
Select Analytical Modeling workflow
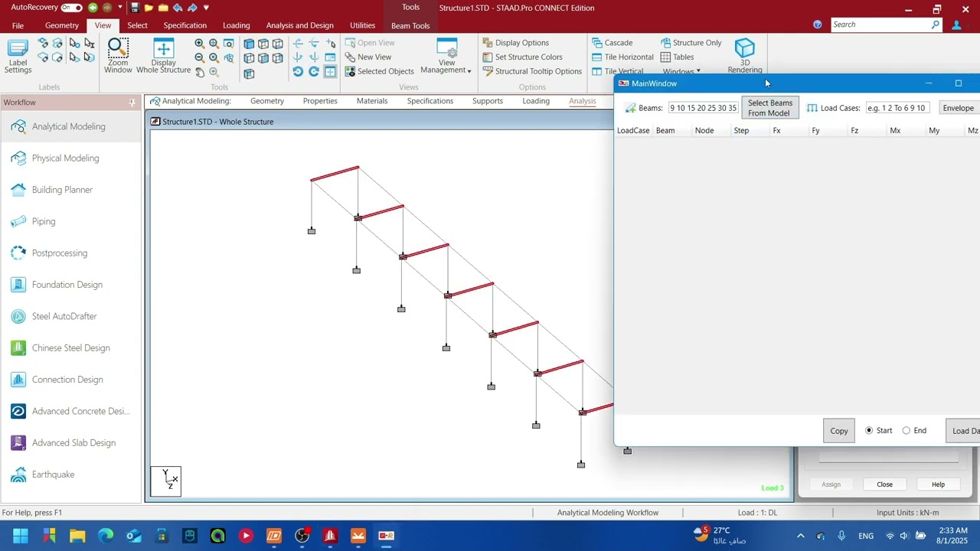(70, 126)
